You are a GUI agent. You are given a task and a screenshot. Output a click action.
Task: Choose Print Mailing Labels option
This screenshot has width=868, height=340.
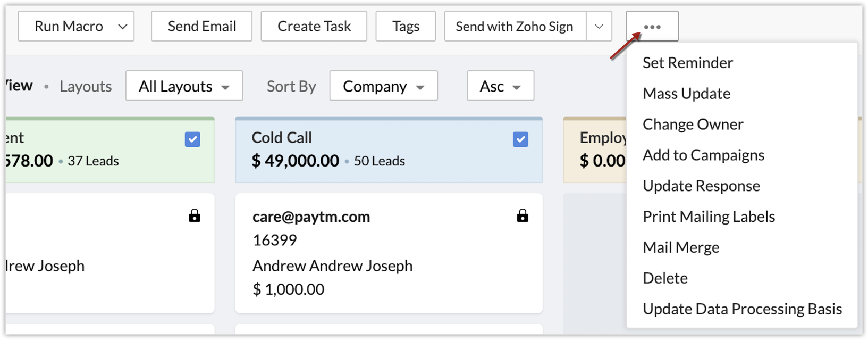click(x=709, y=217)
